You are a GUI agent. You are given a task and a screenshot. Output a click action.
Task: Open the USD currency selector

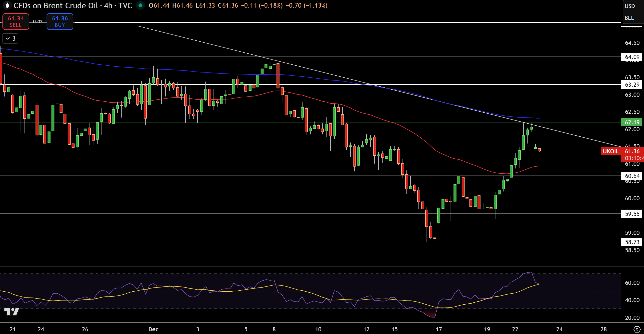[x=630, y=6]
